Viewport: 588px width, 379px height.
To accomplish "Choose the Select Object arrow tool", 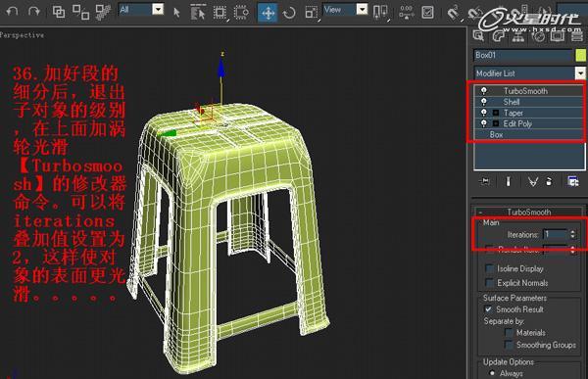I will [x=176, y=13].
